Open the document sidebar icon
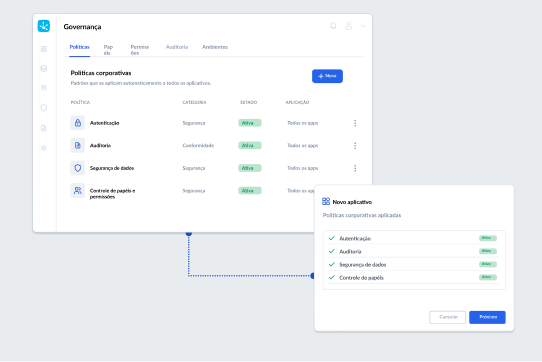The height and width of the screenshot is (362, 542). pos(44,128)
